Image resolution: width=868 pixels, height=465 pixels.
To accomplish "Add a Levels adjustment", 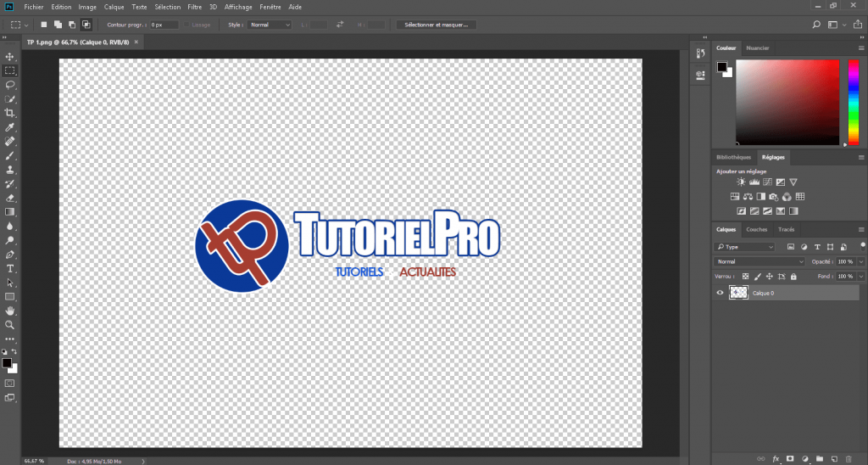I will pyautogui.click(x=754, y=182).
